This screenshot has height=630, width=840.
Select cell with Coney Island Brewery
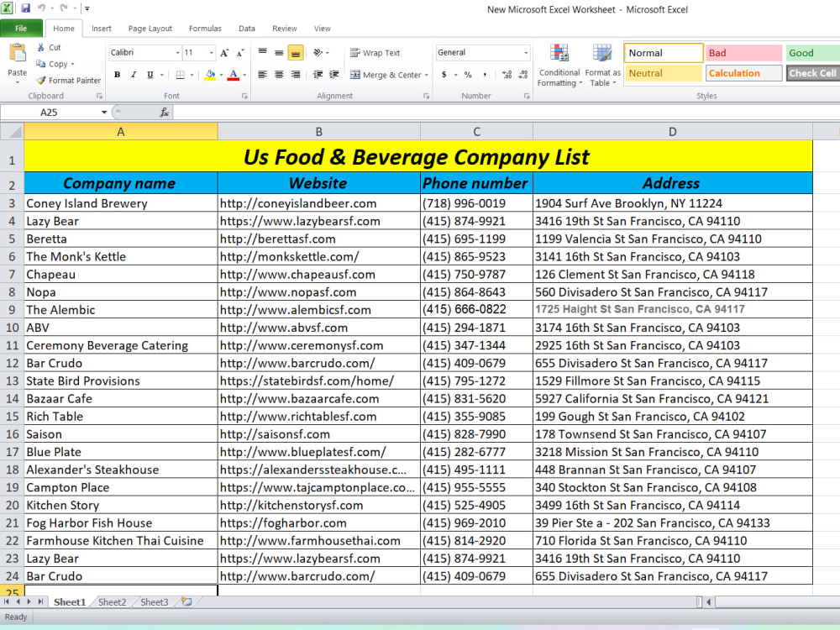coord(121,203)
